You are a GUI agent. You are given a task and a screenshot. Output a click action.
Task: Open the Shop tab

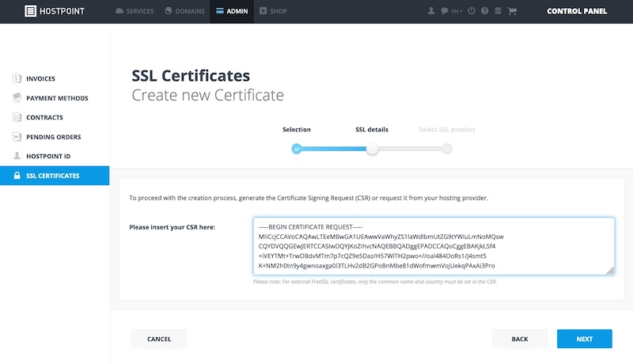(x=273, y=11)
